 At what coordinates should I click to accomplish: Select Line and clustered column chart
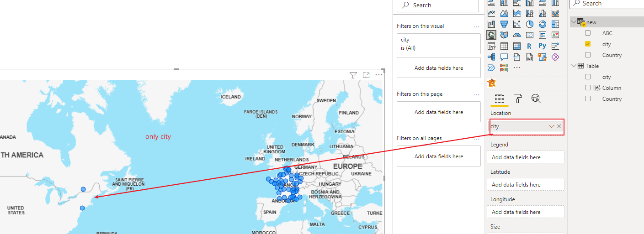pyautogui.click(x=543, y=13)
